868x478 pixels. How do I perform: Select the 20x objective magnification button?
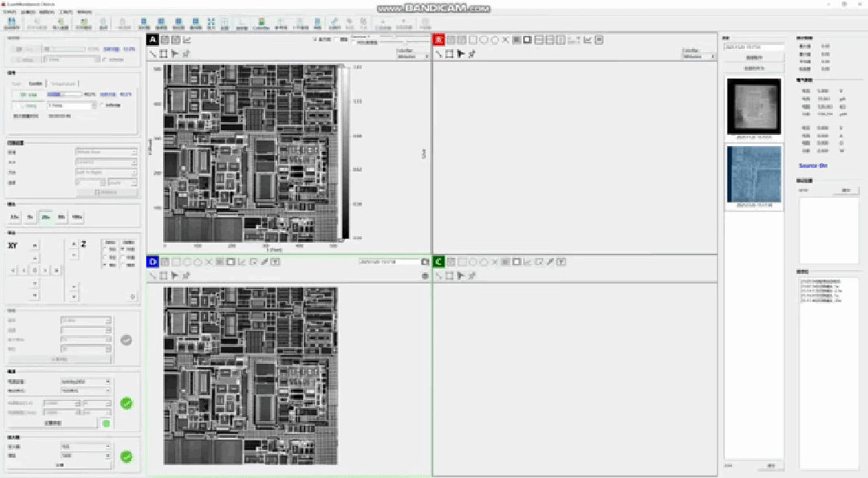[x=45, y=217]
